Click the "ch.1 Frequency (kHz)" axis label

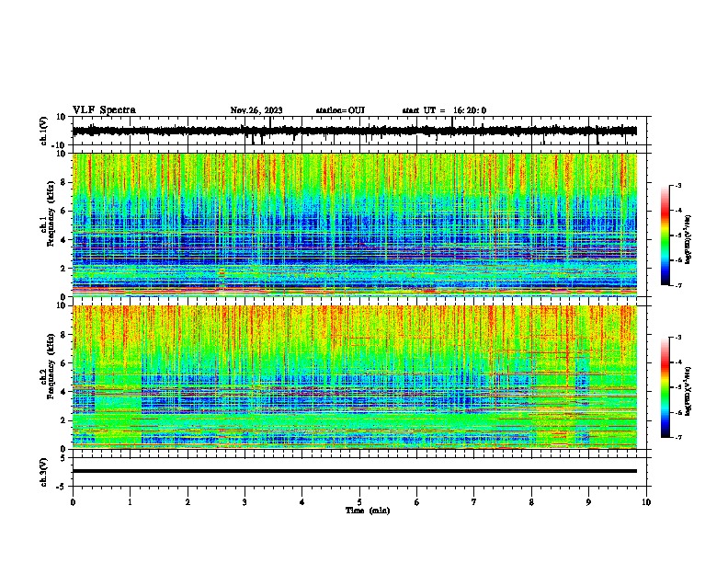point(48,213)
